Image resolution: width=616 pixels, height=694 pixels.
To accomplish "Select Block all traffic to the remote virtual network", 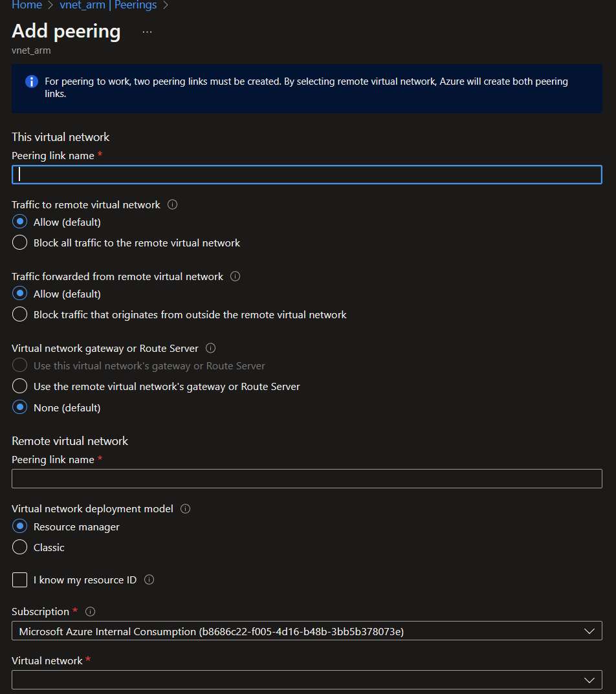I will coord(19,243).
